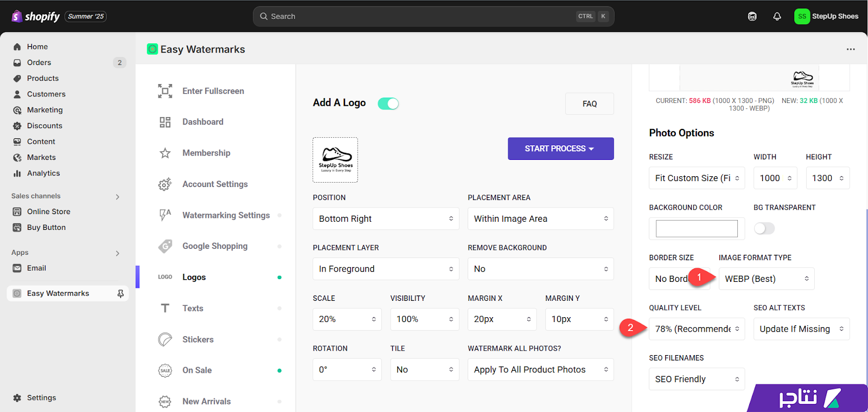Open the SEO Filenames dropdown
Screen dimensions: 868x412
697,379
